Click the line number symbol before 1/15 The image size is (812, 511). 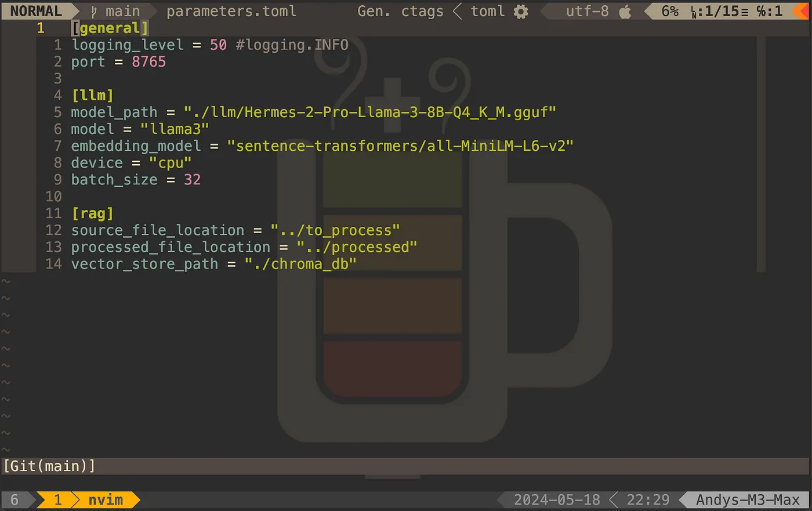click(x=695, y=12)
